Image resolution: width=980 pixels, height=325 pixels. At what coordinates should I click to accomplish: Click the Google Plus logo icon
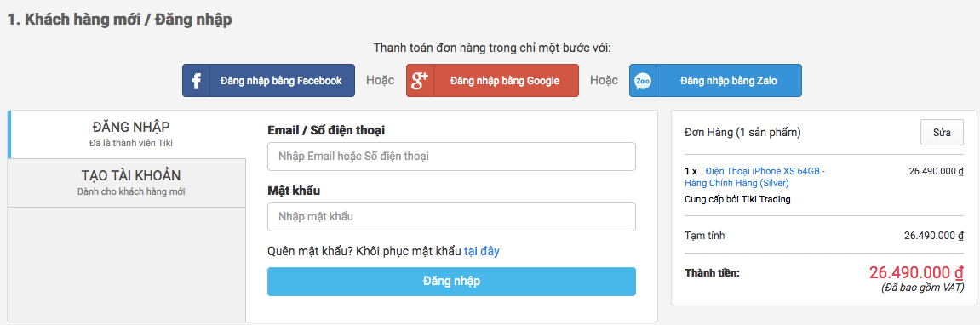(x=420, y=80)
